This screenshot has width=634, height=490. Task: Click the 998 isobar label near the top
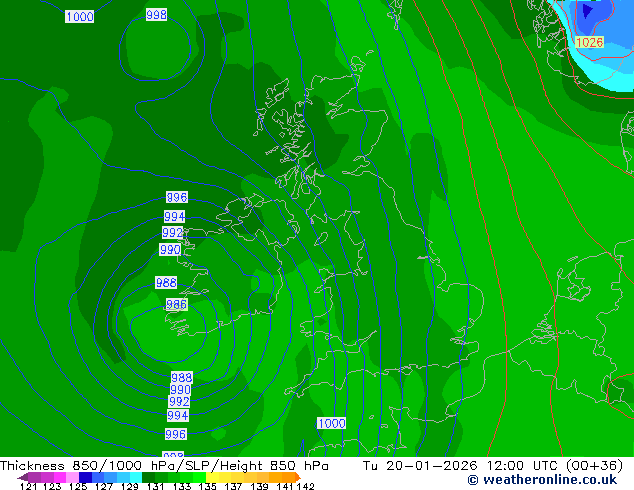pyautogui.click(x=156, y=15)
